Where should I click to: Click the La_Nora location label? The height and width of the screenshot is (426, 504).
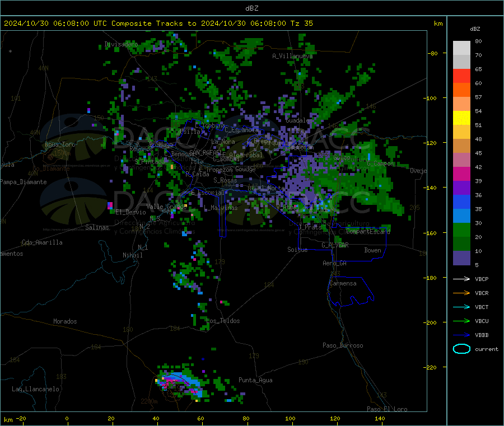[223, 142]
